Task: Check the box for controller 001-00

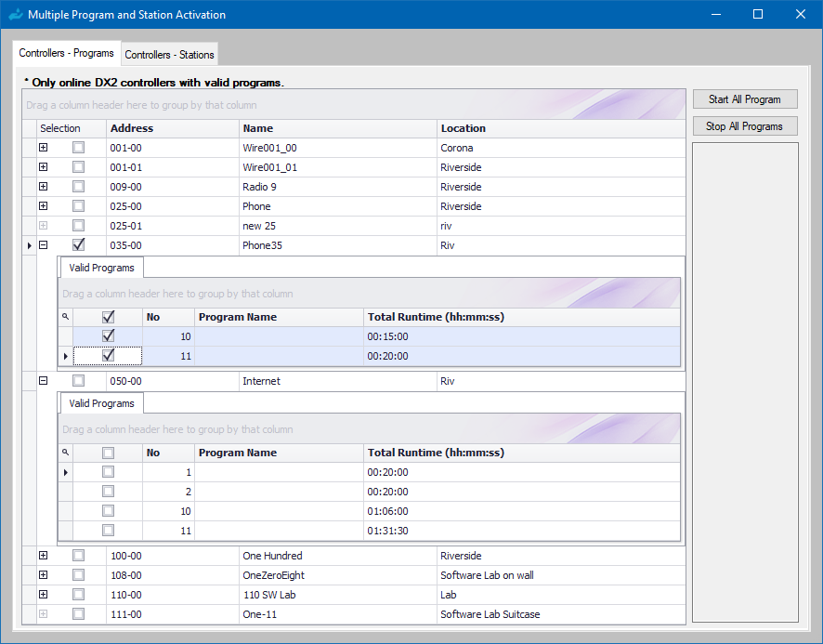Action: point(78,148)
